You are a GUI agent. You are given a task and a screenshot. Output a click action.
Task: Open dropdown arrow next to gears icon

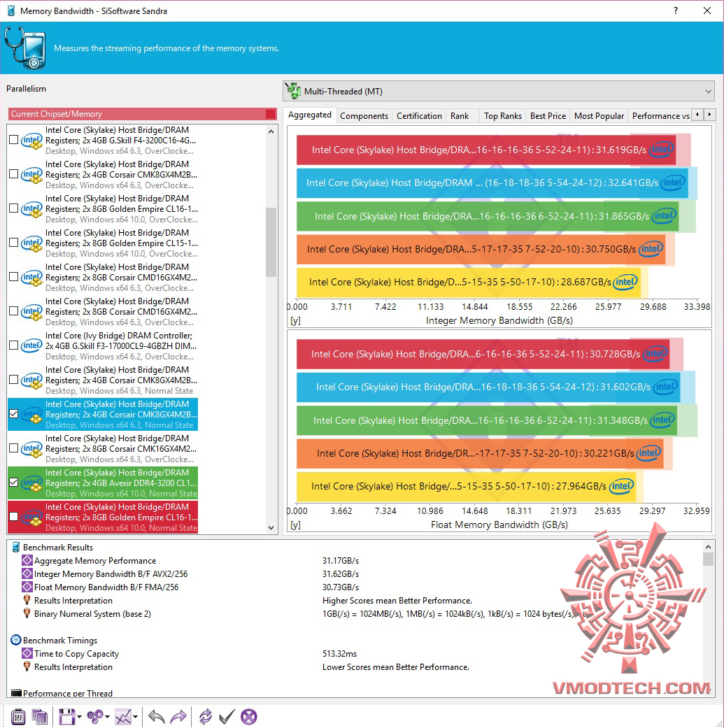pos(107,718)
